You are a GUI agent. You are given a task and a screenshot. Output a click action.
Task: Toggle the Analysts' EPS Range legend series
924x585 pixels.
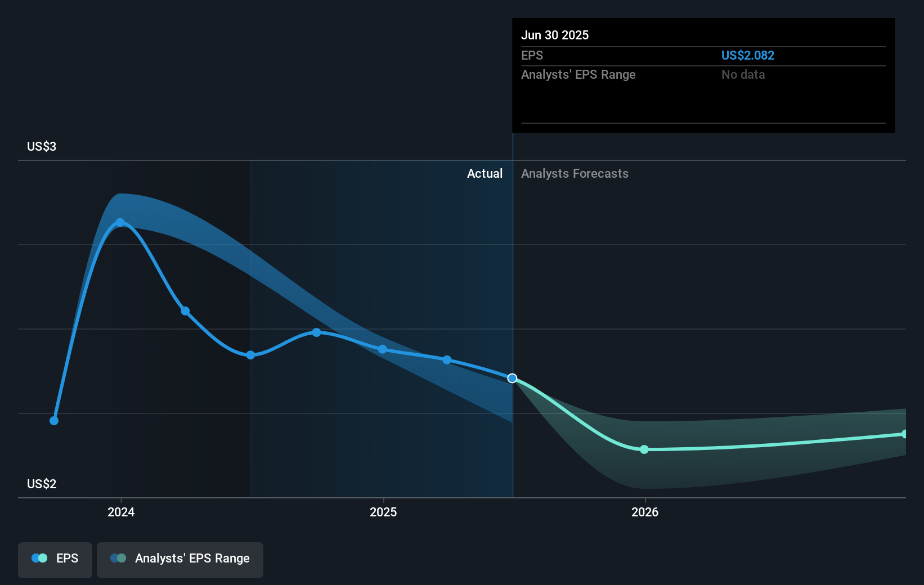pyautogui.click(x=180, y=560)
